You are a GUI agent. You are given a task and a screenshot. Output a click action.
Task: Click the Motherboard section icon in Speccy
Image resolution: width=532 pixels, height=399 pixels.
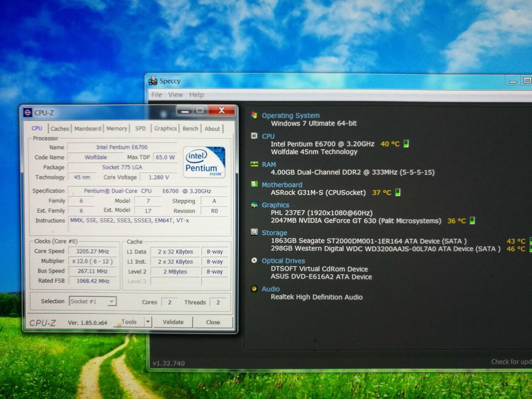[x=254, y=184]
